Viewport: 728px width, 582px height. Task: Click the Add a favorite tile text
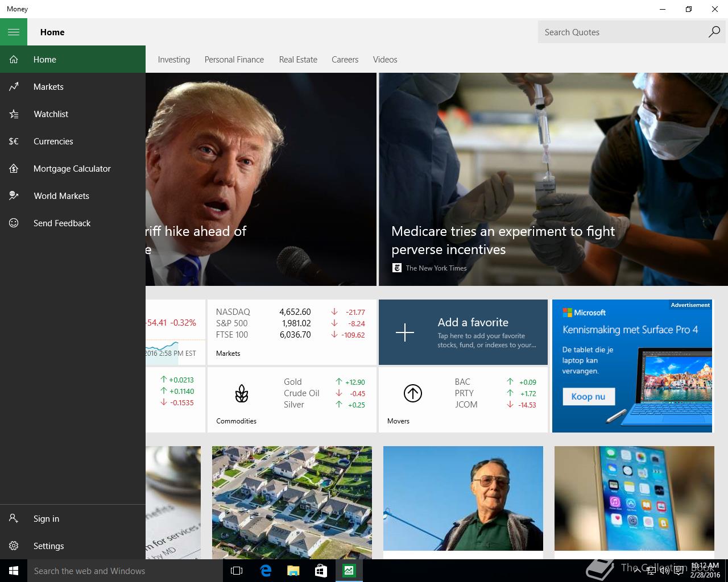pos(473,322)
